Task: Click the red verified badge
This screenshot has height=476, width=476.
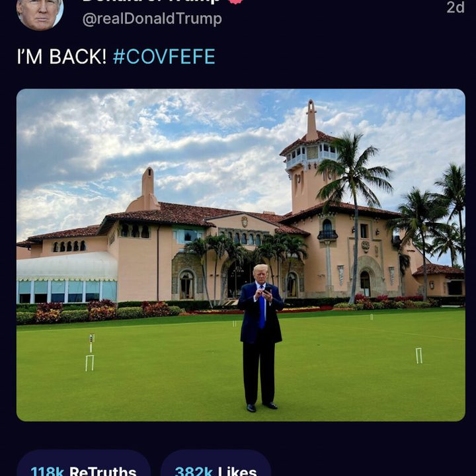Action: point(236,1)
